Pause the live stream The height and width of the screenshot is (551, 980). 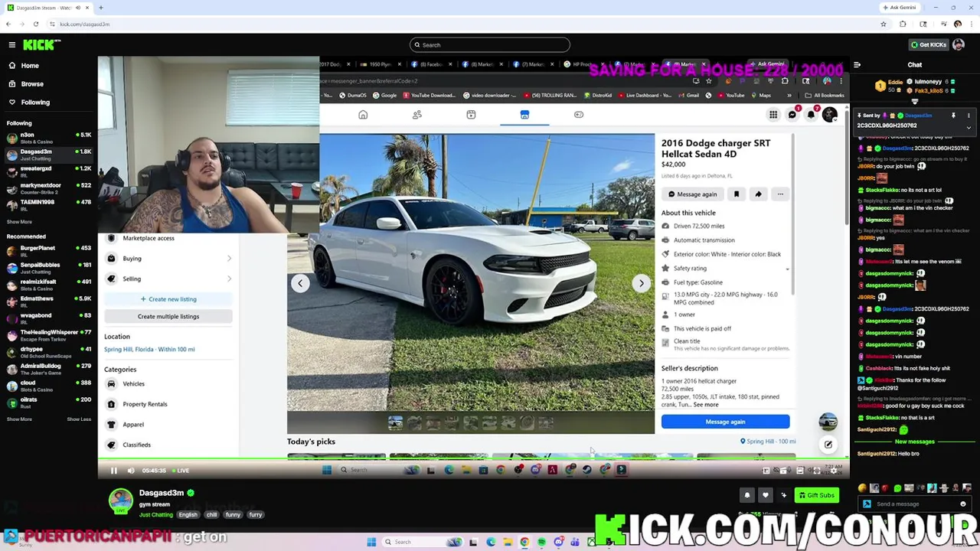[113, 471]
